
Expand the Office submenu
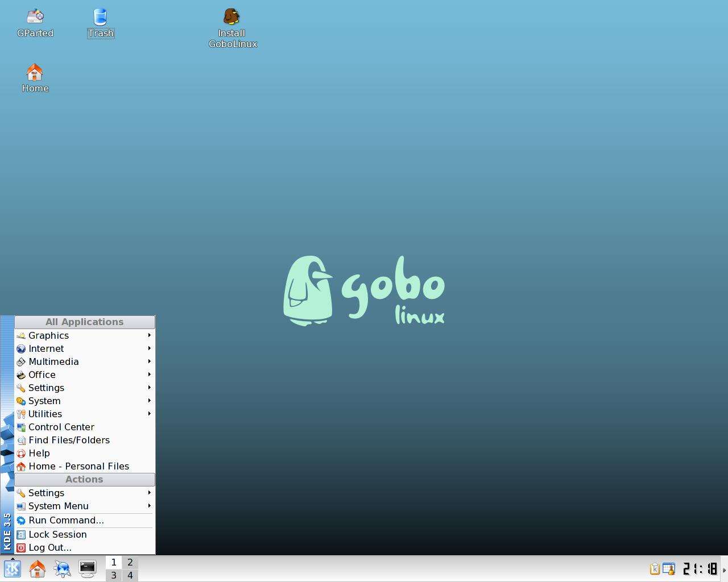85,375
